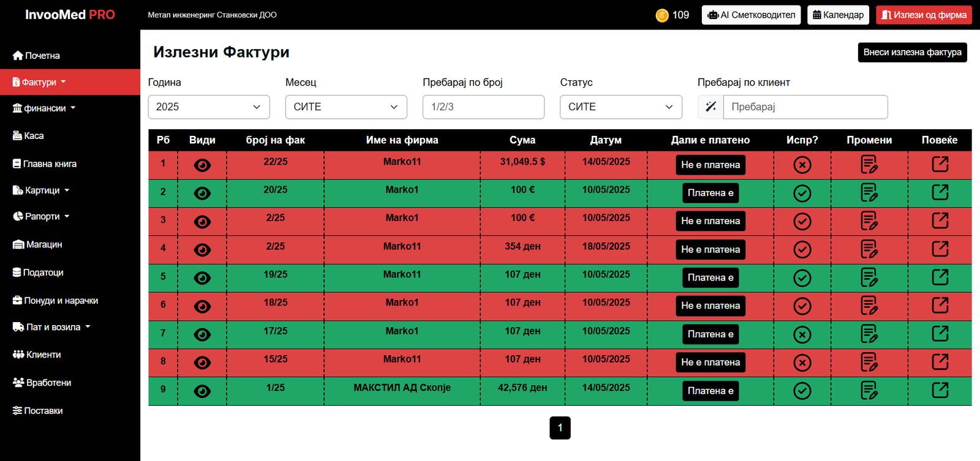Toggle 'Платена е' status for invoice 1/25

[x=710, y=391]
